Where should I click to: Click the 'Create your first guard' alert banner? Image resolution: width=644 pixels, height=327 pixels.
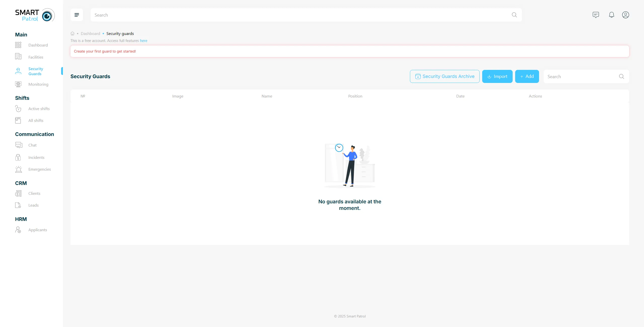(350, 51)
